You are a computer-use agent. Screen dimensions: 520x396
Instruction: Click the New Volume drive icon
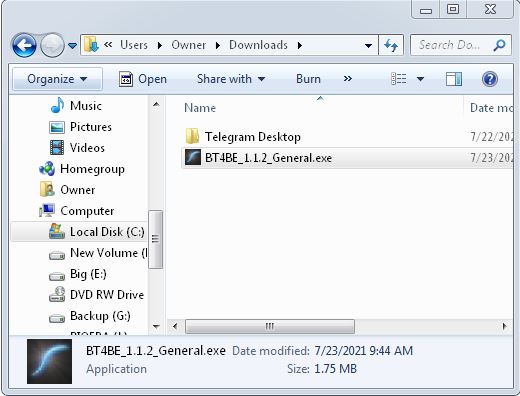[57, 256]
